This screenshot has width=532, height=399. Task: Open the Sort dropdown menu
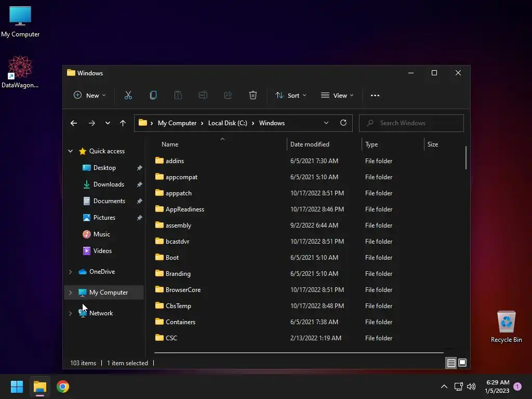point(291,96)
